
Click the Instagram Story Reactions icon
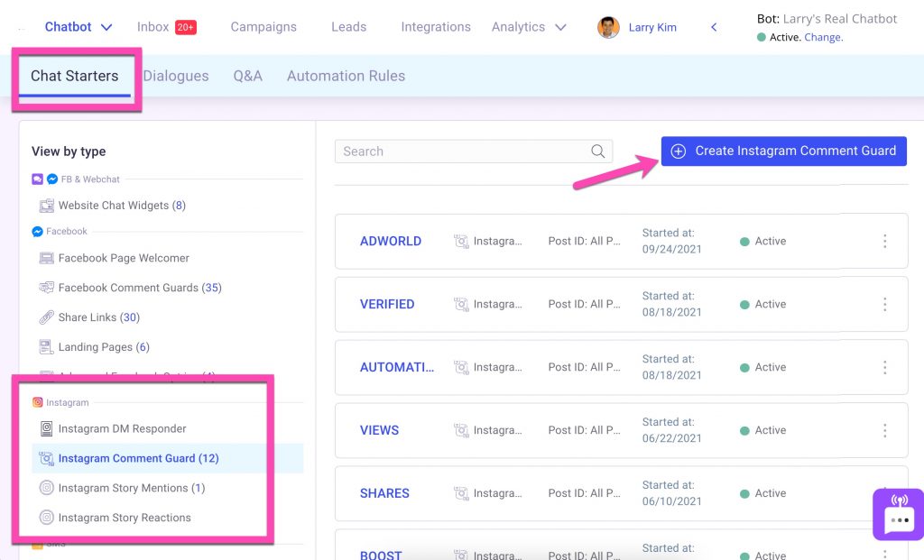coord(47,518)
